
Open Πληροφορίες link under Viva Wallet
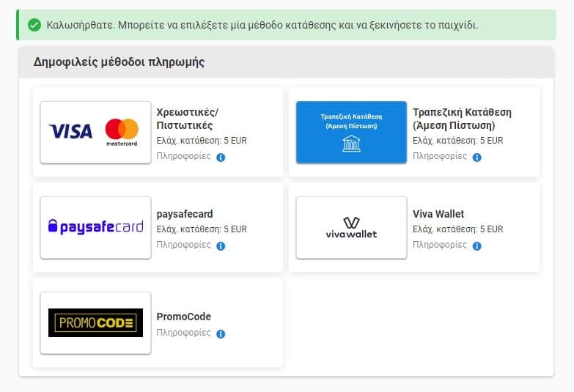coord(439,245)
